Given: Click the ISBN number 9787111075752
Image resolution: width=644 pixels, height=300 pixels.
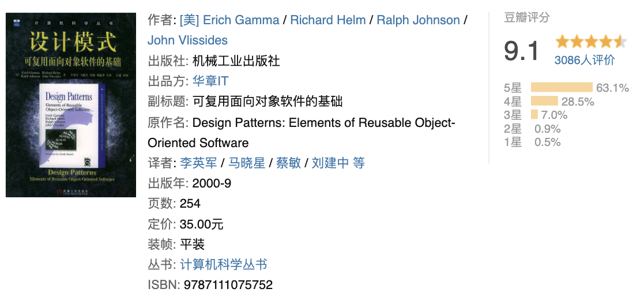Looking at the screenshot, I should (x=228, y=285).
